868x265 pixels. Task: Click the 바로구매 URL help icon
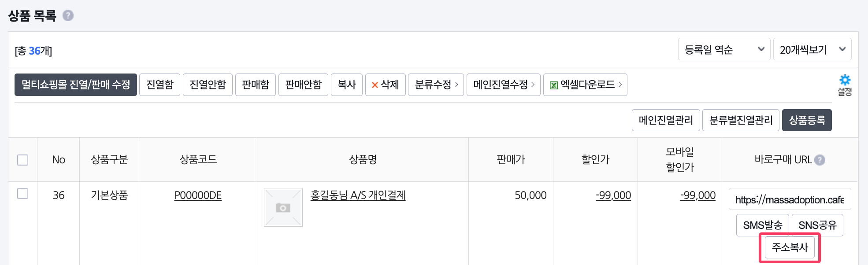click(820, 160)
